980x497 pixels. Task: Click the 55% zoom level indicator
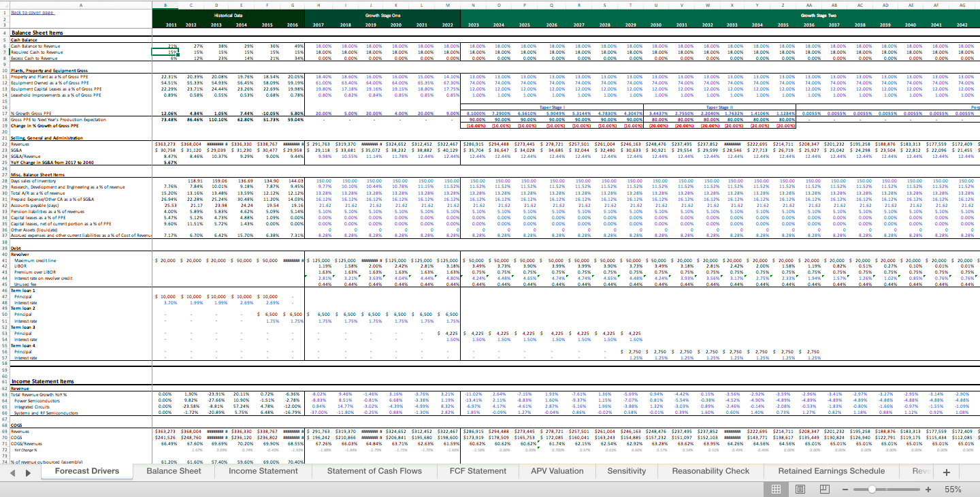pos(953,490)
